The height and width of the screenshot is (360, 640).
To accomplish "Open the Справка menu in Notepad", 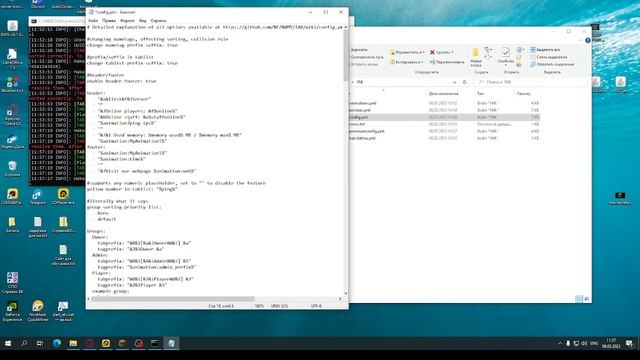I will (x=158, y=20).
